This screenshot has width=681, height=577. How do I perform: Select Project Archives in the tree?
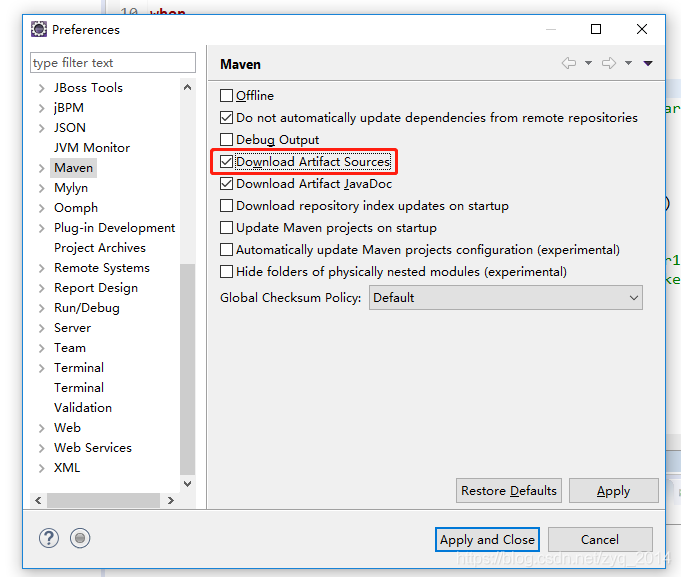(x=100, y=248)
